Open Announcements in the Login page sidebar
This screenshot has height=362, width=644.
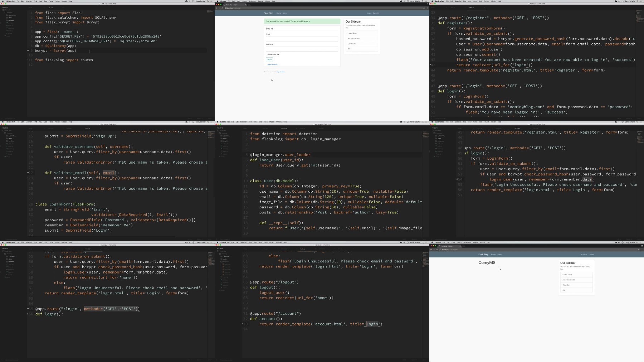pyautogui.click(x=362, y=38)
